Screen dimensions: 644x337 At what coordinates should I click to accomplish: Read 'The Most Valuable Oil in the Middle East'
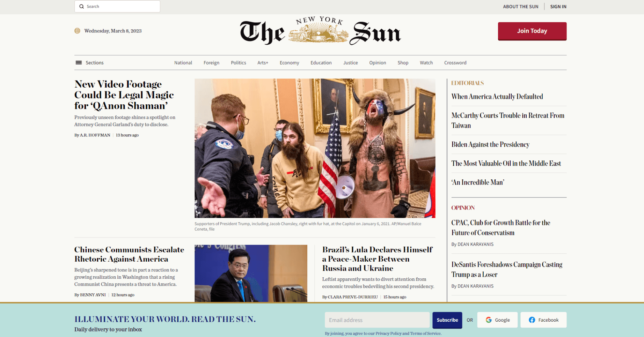[x=506, y=163]
